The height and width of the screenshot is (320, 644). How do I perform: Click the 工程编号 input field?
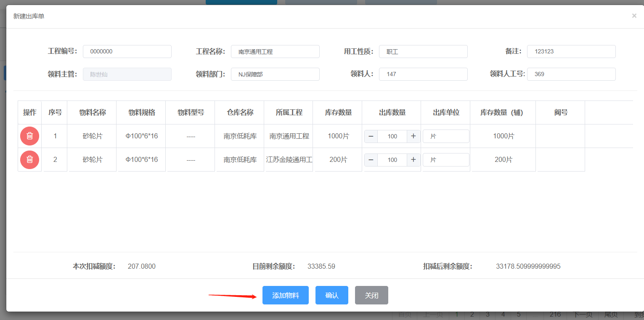point(127,51)
